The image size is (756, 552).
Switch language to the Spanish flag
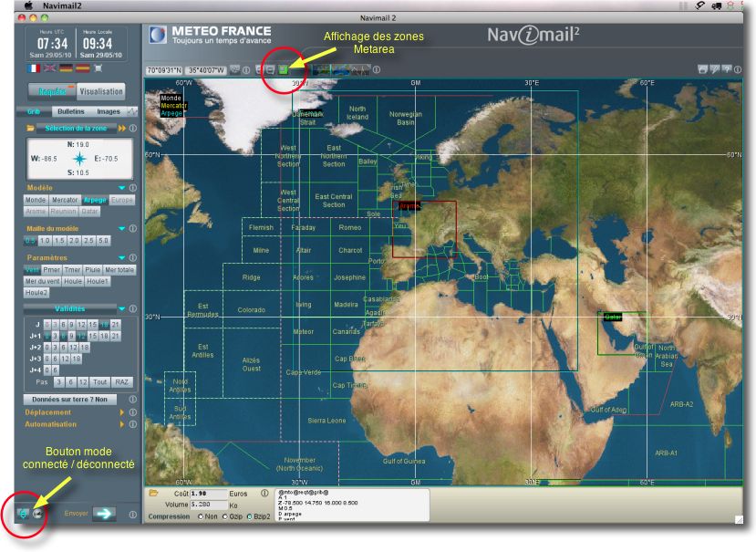pos(82,68)
